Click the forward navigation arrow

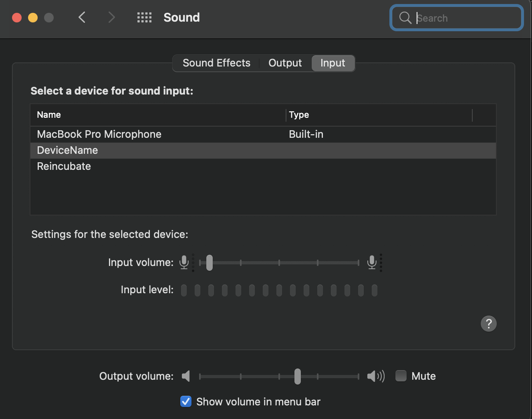111,17
